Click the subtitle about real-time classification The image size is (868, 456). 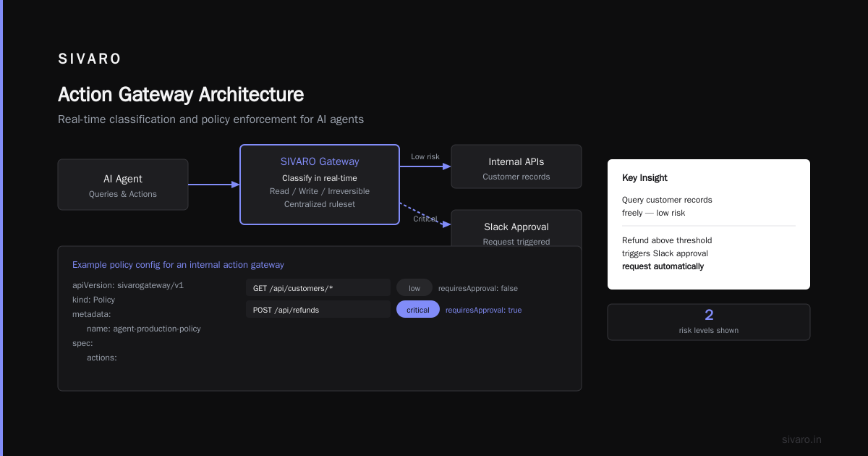click(211, 119)
